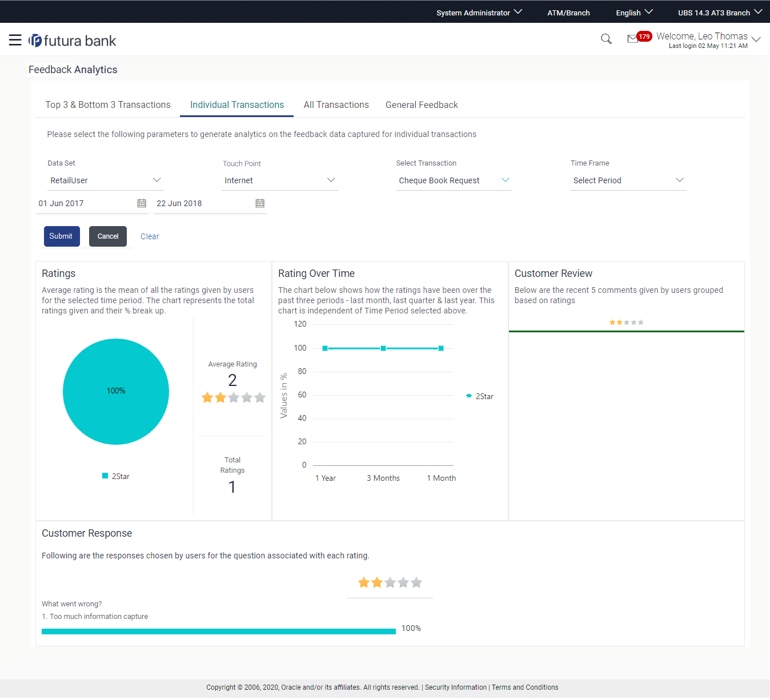Click the average rating stars
This screenshot has height=700, width=770.
pos(233,397)
